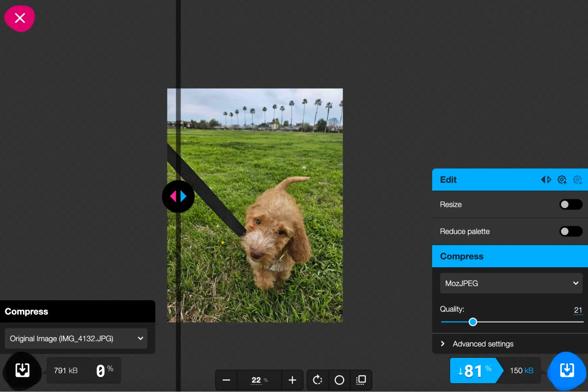Zoom in with the plus button
Screen dimensions: 588x392
point(292,380)
